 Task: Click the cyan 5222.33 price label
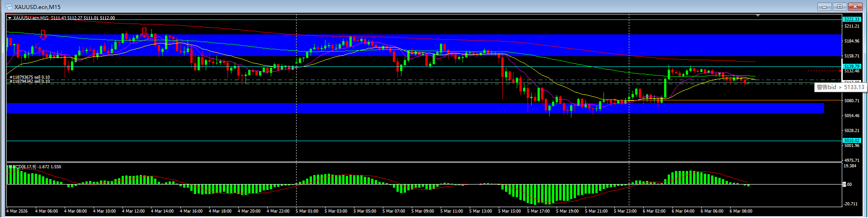[851, 19]
